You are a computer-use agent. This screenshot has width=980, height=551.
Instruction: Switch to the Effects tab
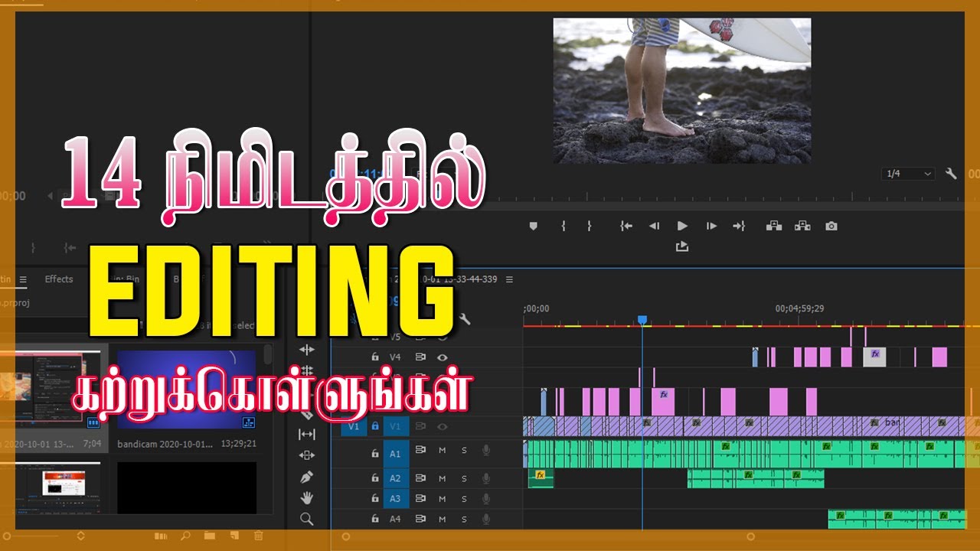59,279
